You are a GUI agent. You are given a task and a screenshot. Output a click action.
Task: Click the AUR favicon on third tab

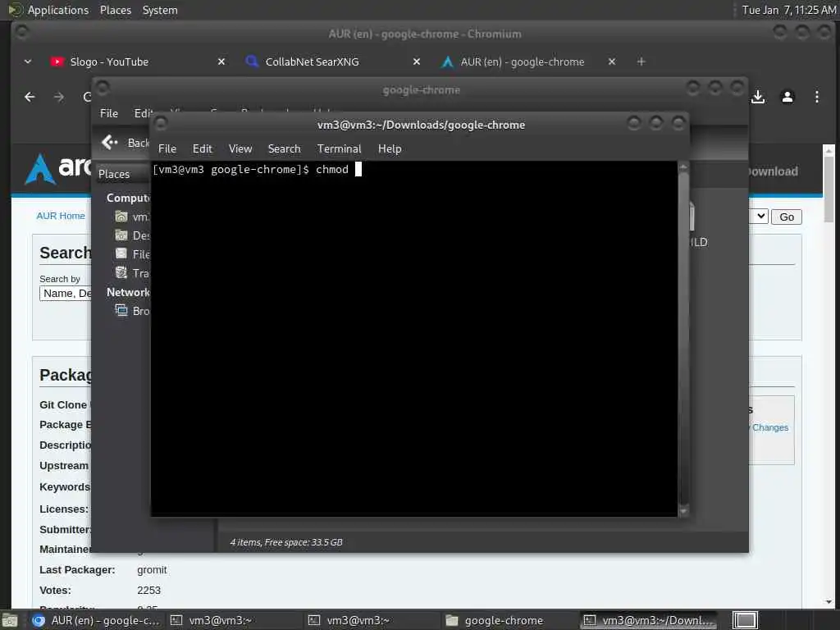click(447, 62)
